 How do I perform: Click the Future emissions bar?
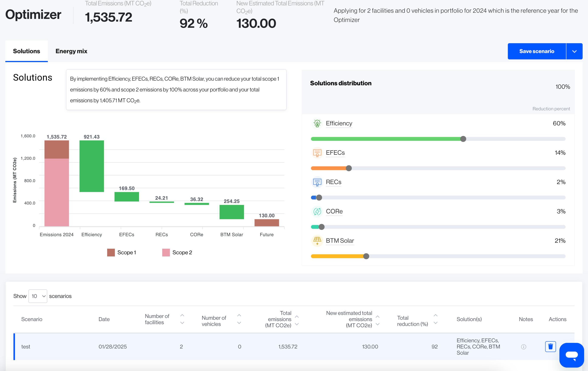pos(267,223)
